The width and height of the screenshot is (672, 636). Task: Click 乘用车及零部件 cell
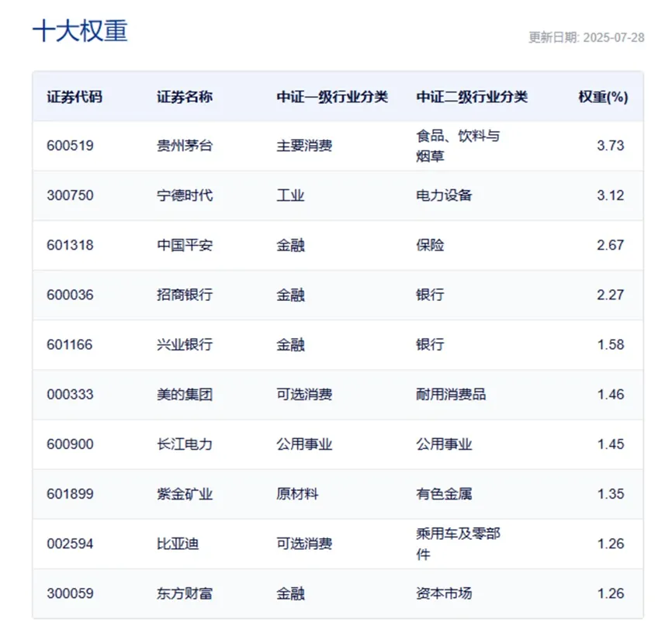click(x=458, y=544)
